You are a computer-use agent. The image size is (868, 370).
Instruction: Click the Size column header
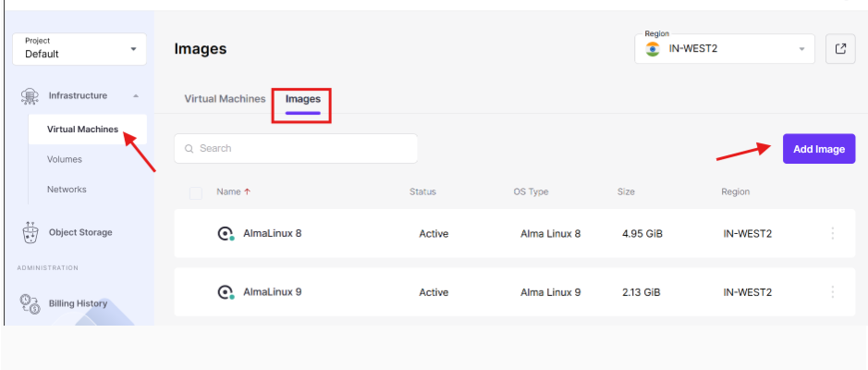pos(626,191)
